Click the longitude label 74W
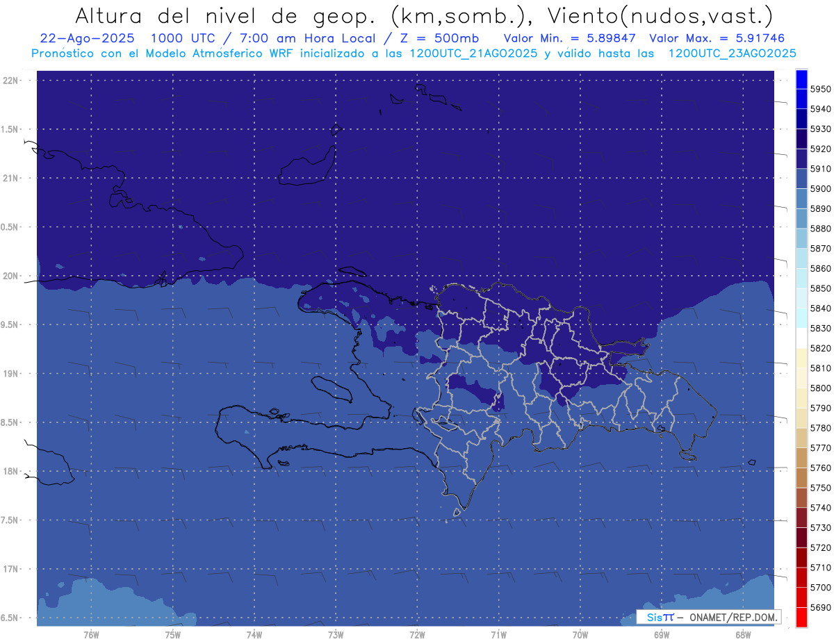Image resolution: width=834 pixels, height=644 pixels. click(x=254, y=634)
